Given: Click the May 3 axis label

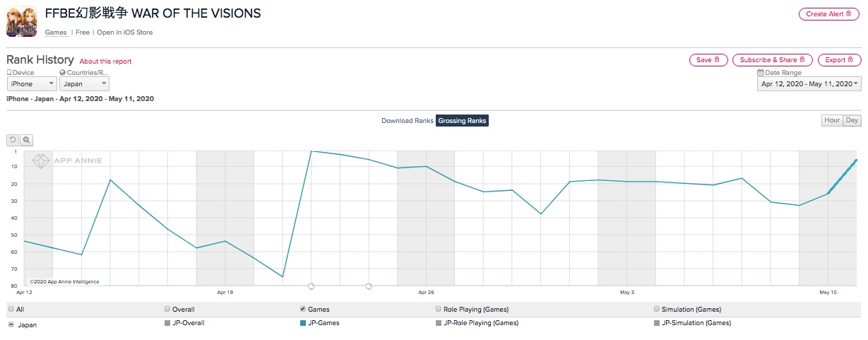Looking at the screenshot, I should [626, 292].
